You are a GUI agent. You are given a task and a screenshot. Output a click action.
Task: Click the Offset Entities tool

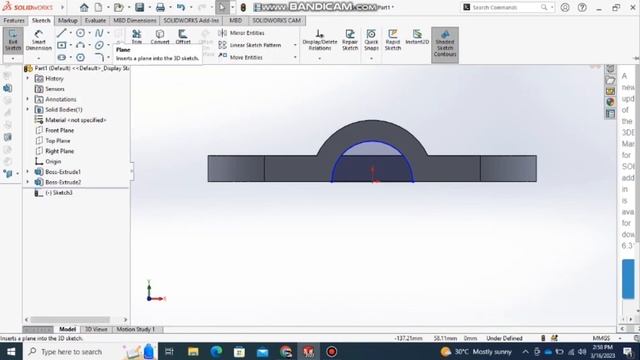[183, 37]
